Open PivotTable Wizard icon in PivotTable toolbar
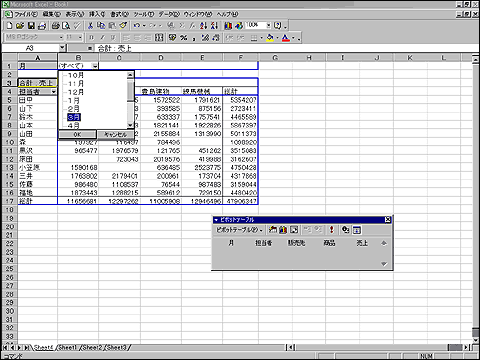 [294, 230]
